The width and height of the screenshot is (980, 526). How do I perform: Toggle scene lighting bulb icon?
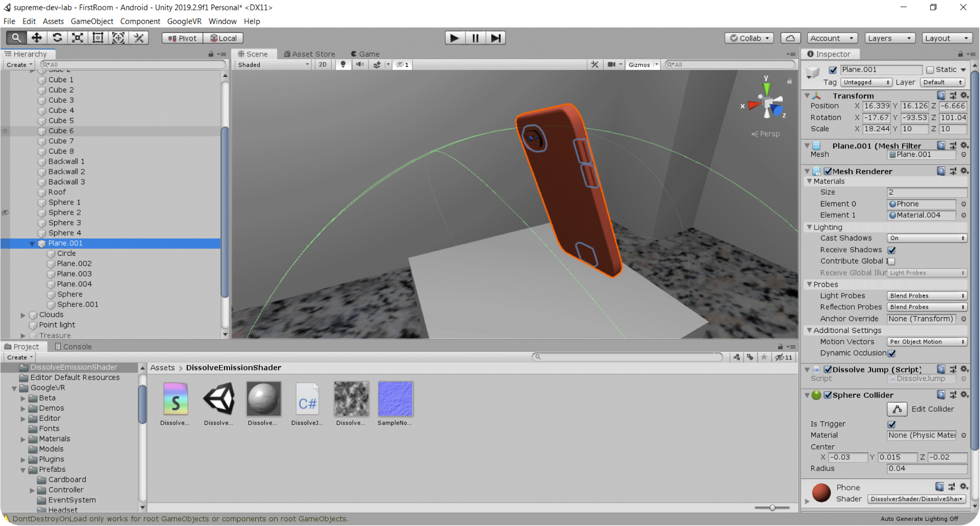point(343,64)
